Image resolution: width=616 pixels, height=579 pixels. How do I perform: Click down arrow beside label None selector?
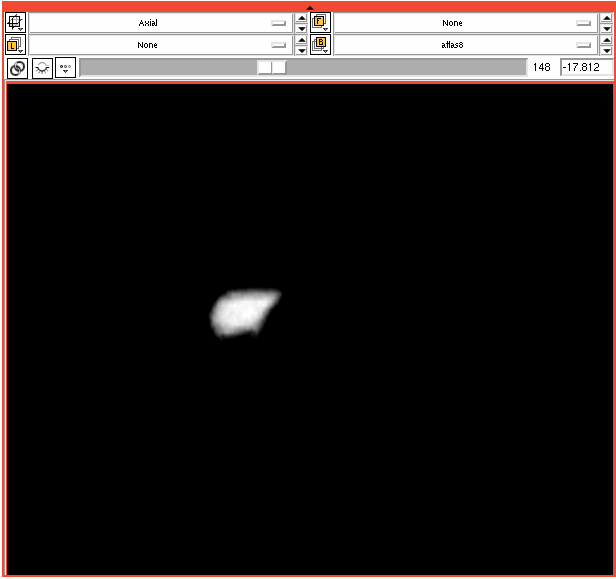tap(301, 50)
